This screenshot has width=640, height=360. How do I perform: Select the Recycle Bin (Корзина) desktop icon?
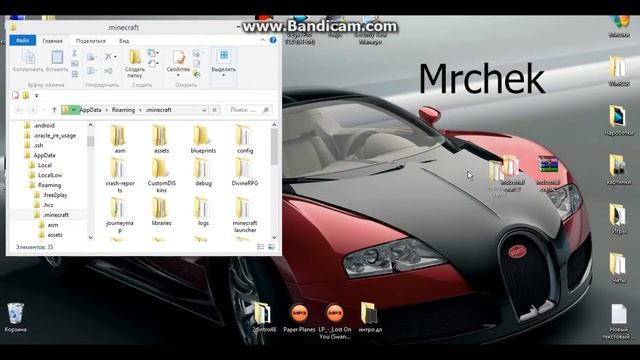tap(16, 318)
